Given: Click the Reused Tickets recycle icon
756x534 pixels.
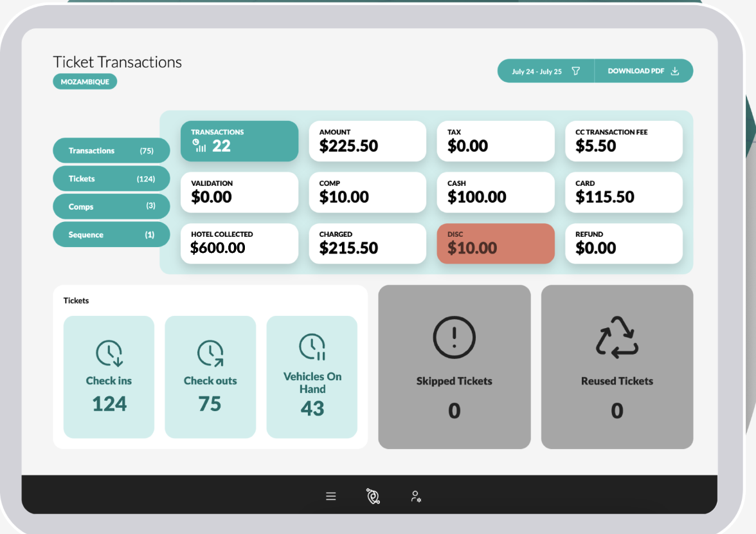Looking at the screenshot, I should tap(617, 337).
